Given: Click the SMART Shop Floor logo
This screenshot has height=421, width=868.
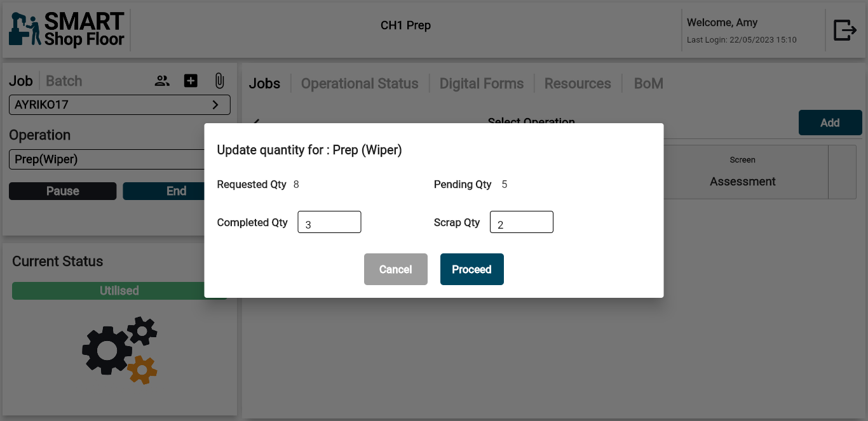Looking at the screenshot, I should point(67,30).
